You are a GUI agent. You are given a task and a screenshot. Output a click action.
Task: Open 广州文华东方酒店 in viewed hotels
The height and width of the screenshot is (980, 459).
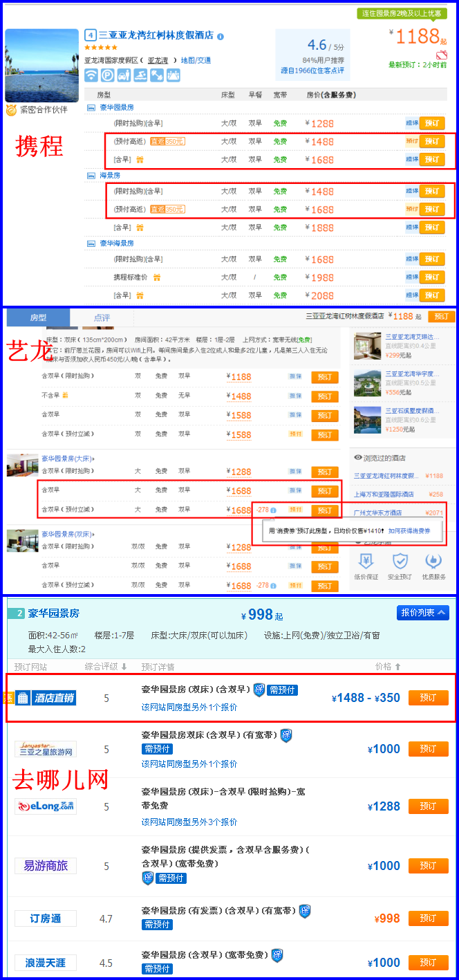tap(377, 512)
